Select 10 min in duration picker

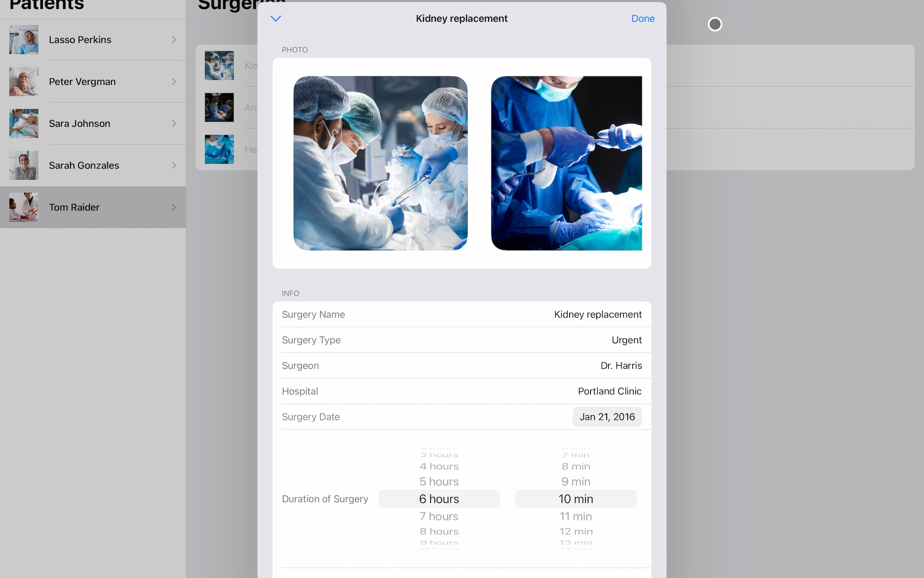(x=576, y=499)
